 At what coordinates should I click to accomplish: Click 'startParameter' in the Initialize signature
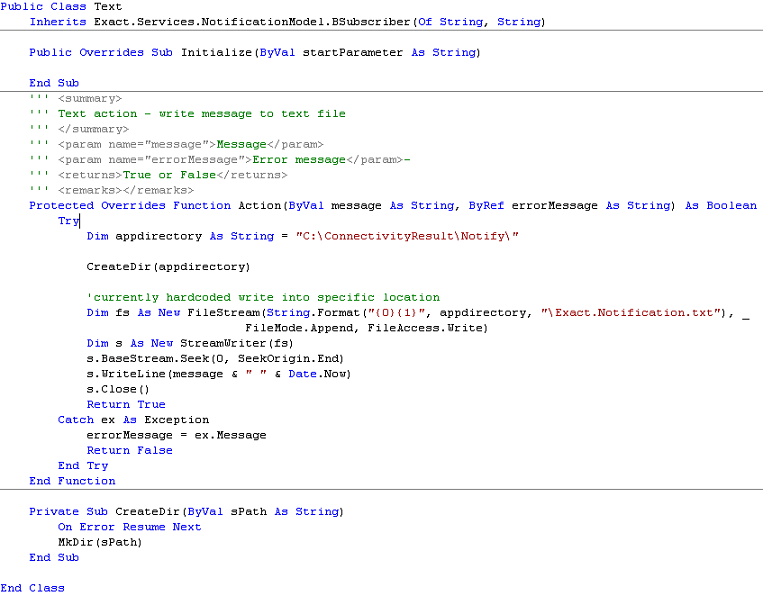pyautogui.click(x=353, y=53)
